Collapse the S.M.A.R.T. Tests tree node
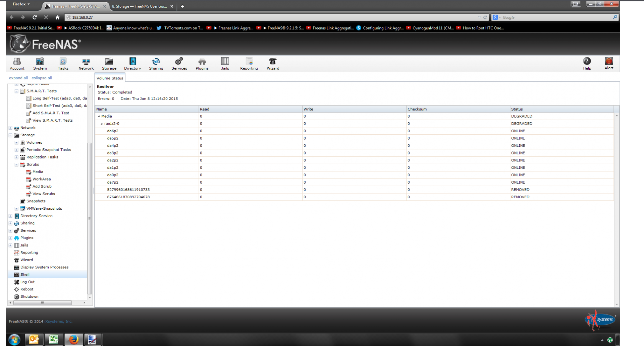 point(16,91)
